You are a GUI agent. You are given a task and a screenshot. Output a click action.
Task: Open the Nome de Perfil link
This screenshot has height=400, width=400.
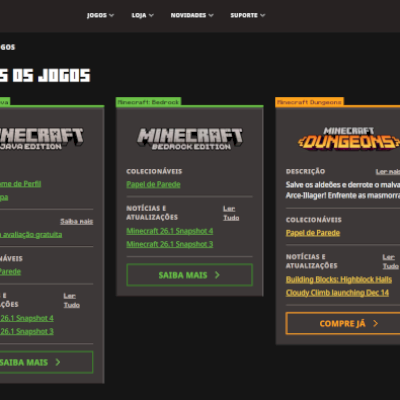pyautogui.click(x=20, y=184)
